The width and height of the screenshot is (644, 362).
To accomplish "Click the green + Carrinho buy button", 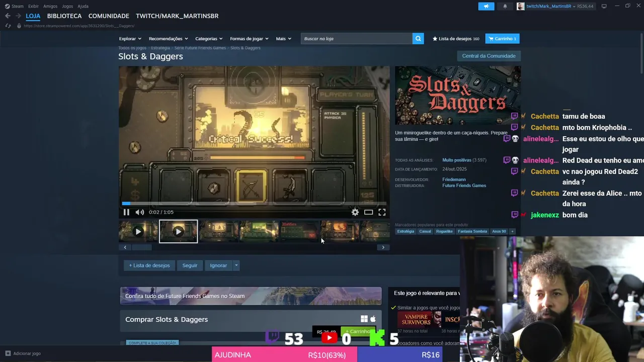I will (x=358, y=331).
